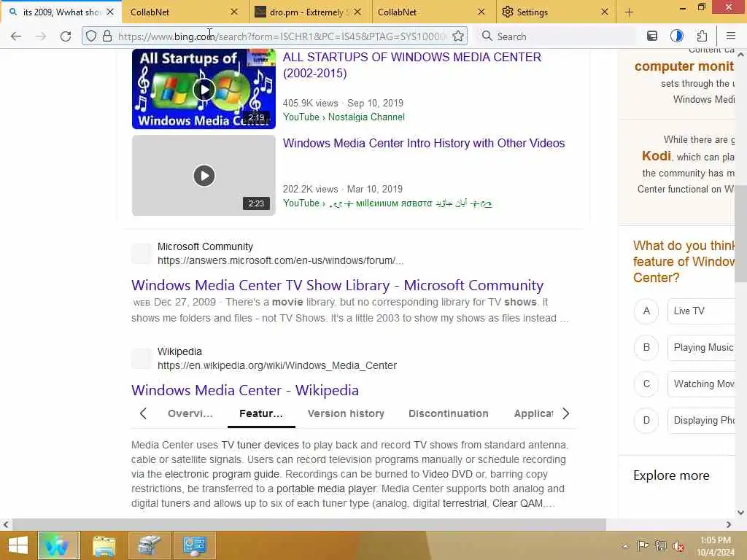747x560 pixels.
Task: Select answer B Playing Music
Action: pyautogui.click(x=646, y=348)
